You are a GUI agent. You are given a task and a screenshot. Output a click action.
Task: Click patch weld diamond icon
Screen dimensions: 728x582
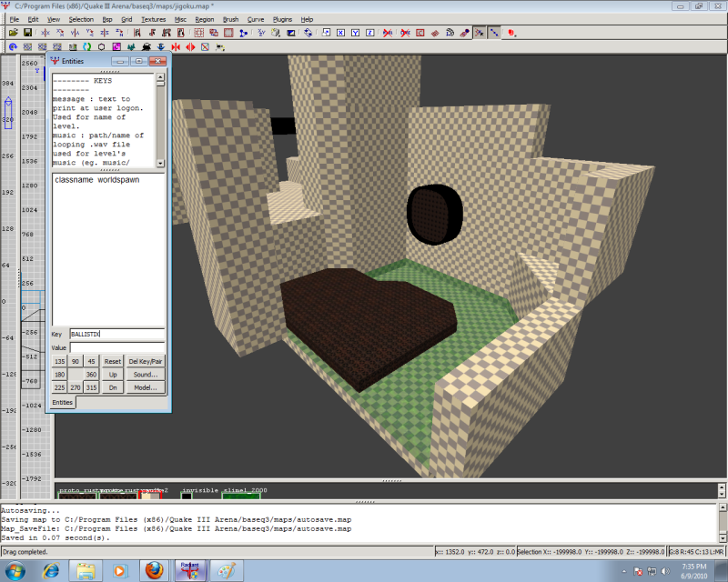point(435,33)
